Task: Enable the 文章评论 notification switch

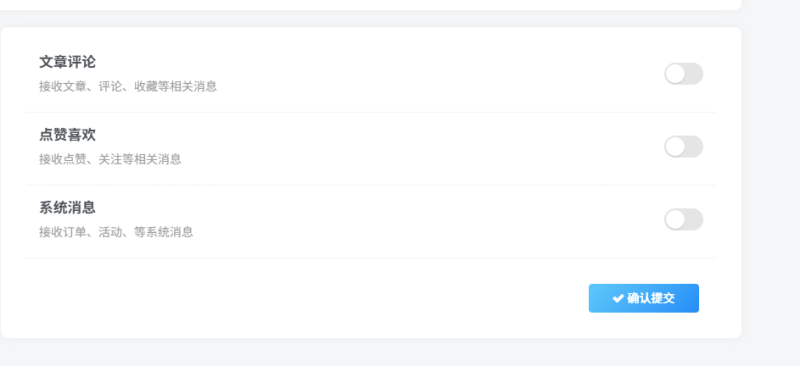Action: [683, 74]
